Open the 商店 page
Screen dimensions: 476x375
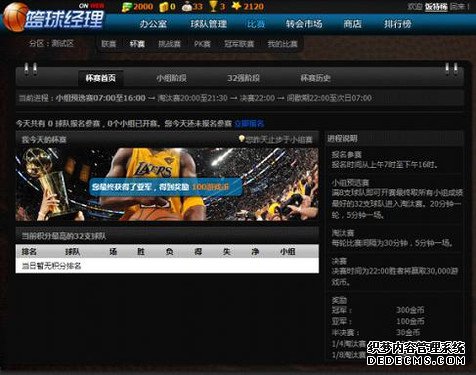click(353, 24)
